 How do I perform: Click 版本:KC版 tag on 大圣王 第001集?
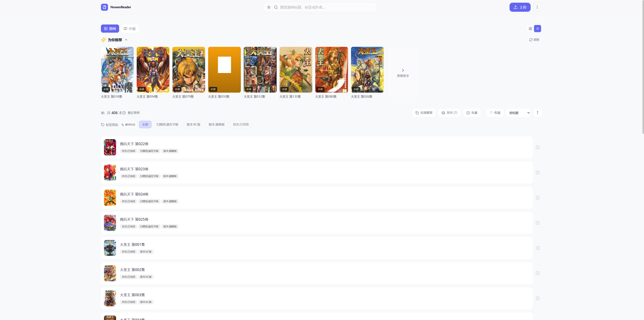click(146, 252)
